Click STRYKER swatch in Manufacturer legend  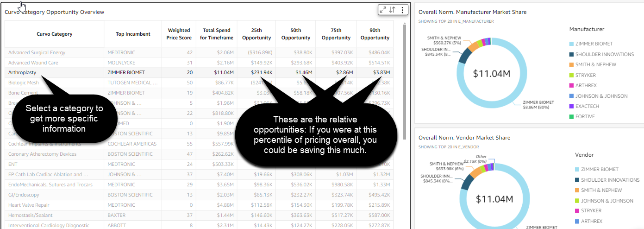click(x=572, y=75)
